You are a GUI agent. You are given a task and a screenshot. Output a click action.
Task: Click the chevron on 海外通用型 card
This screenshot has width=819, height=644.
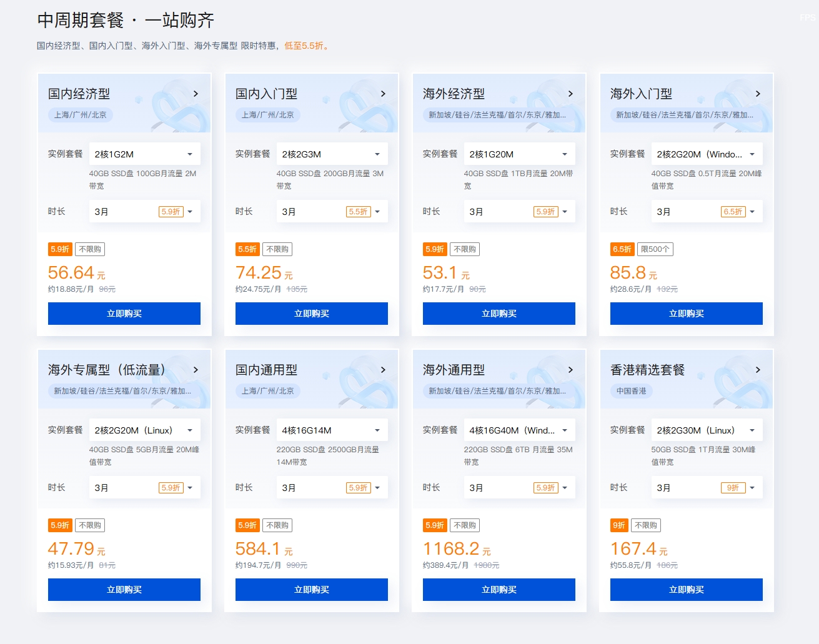570,370
